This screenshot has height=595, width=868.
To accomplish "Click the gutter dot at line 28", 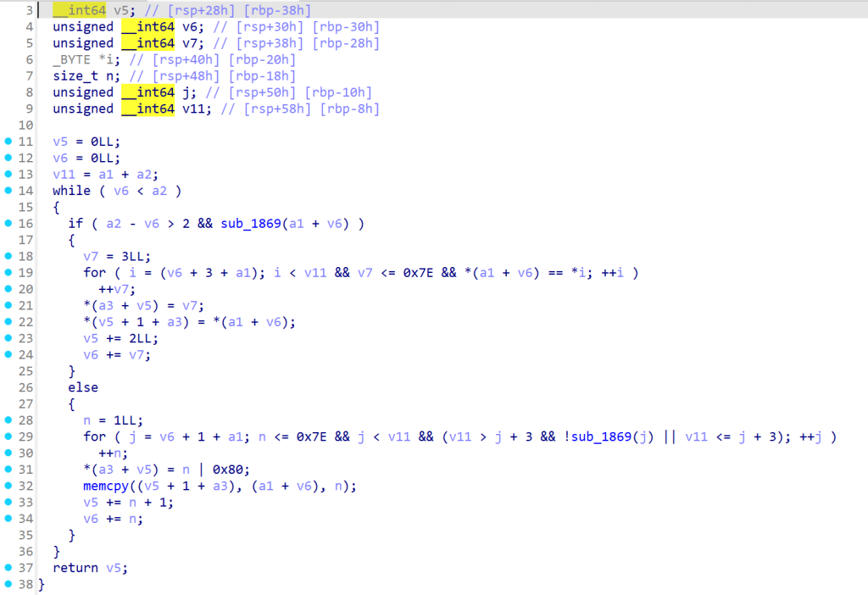I will tap(8, 420).
